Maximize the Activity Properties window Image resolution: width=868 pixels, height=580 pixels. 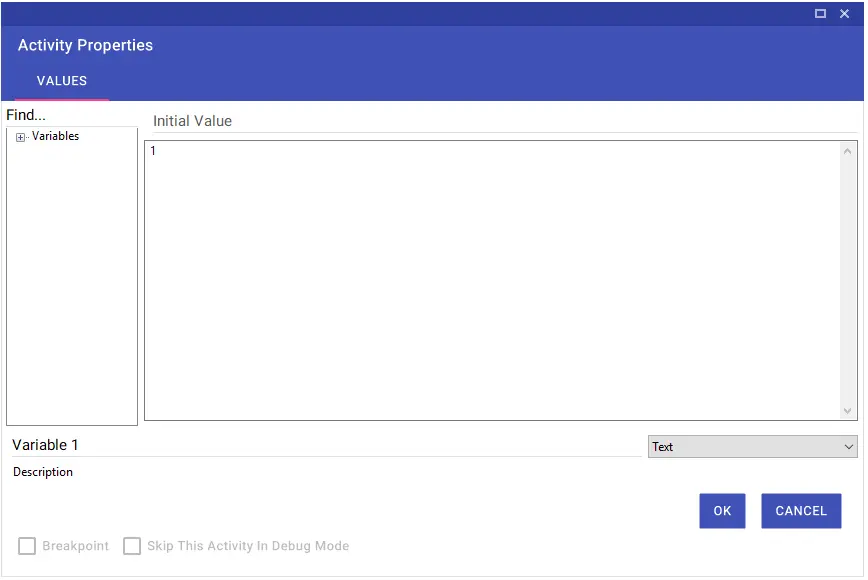point(820,13)
